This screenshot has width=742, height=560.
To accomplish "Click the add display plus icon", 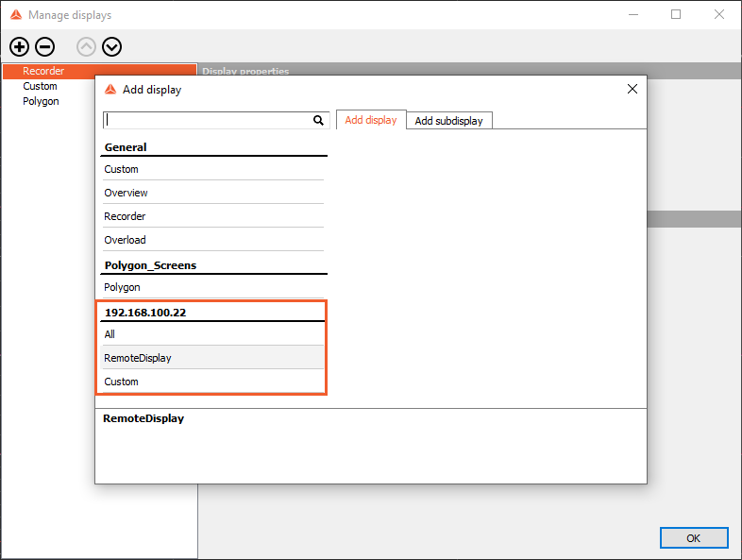I will tap(20, 47).
